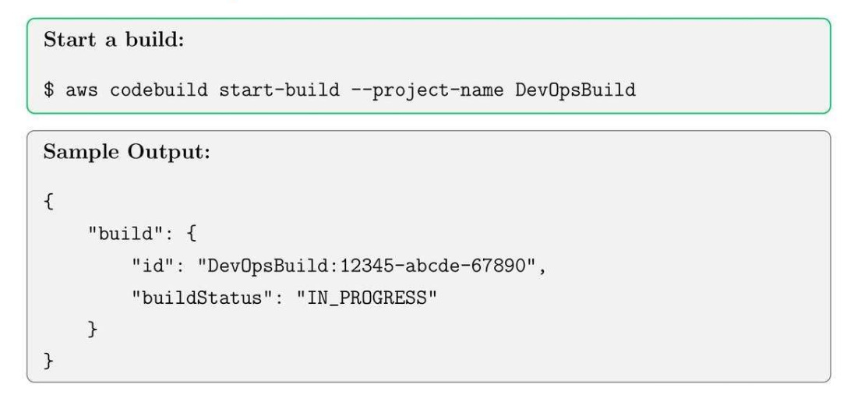Screen dimensions: 868x402
Task: Click the final outer closing brace
Action: (49, 361)
